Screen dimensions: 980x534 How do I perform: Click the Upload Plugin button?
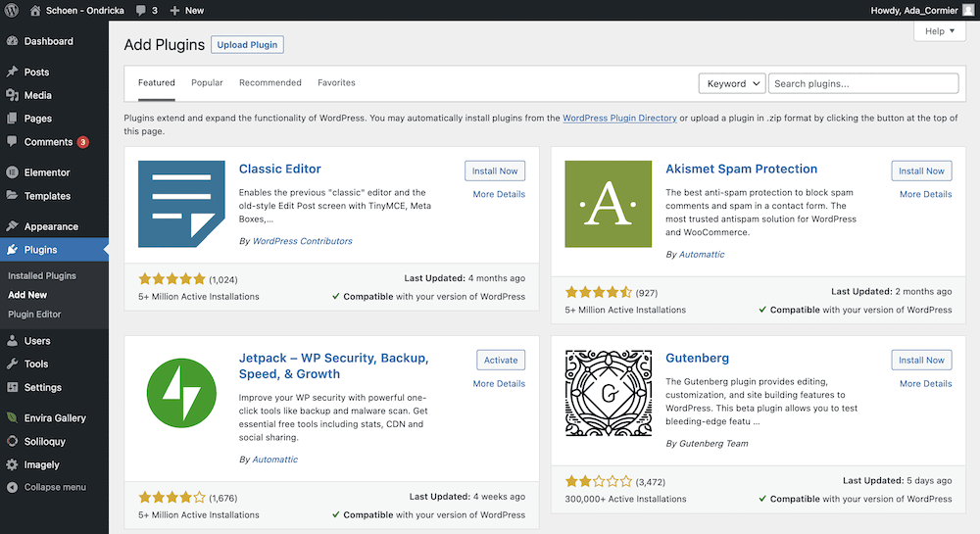[248, 45]
